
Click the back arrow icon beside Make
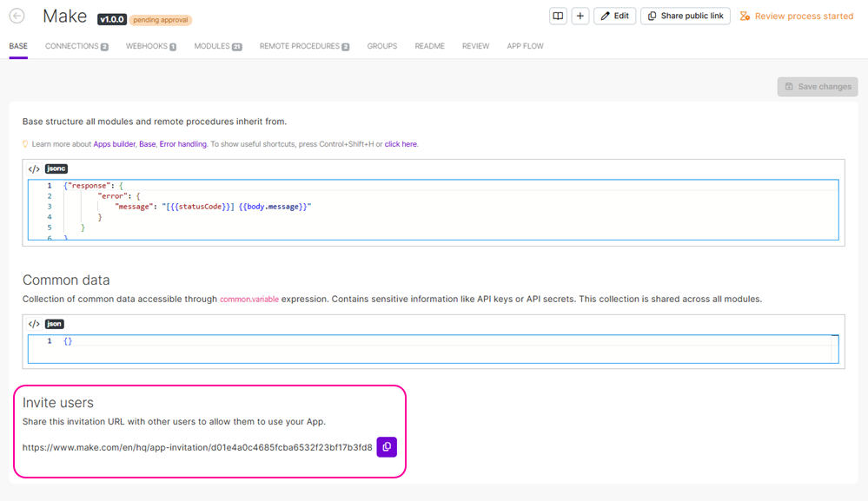click(17, 16)
